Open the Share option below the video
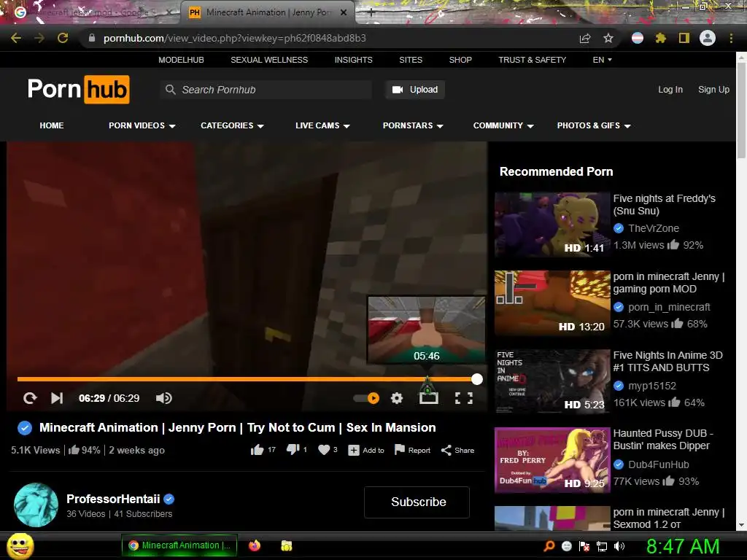This screenshot has width=747, height=560. click(458, 450)
